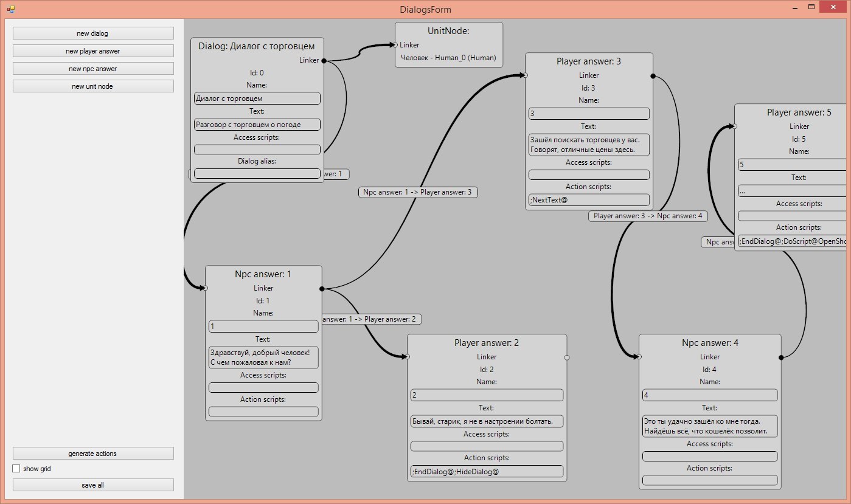Select the 'Npc answer: 1 -> Player answer: 3' link label
The width and height of the screenshot is (851, 504).
click(x=417, y=192)
